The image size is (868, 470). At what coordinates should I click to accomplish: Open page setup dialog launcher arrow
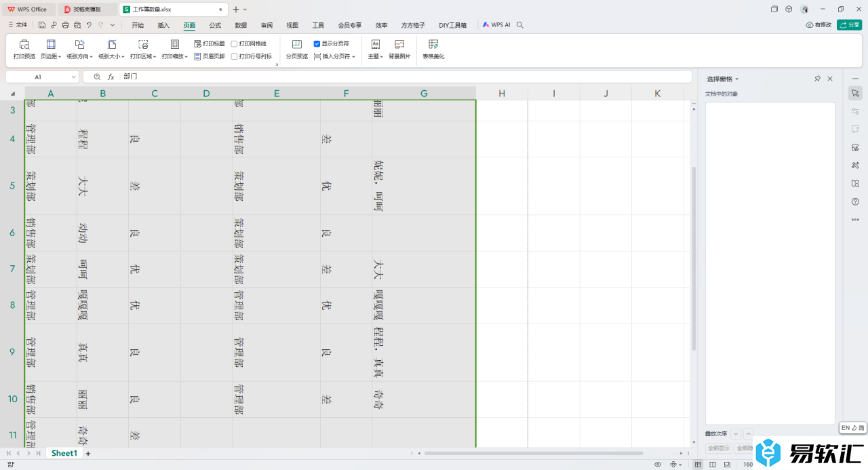[277, 64]
